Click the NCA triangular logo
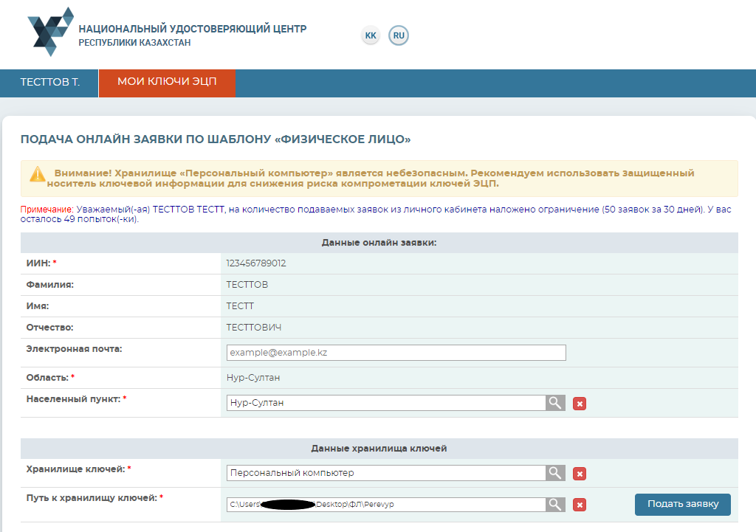This screenshot has height=532, width=756. coord(50,32)
